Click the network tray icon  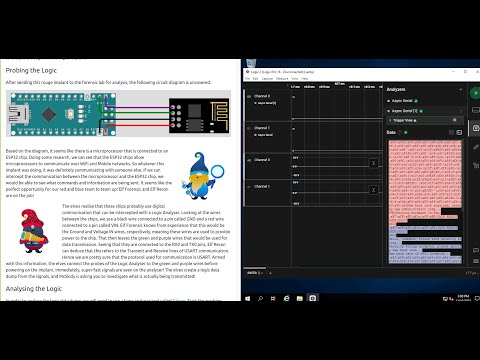coord(445,299)
